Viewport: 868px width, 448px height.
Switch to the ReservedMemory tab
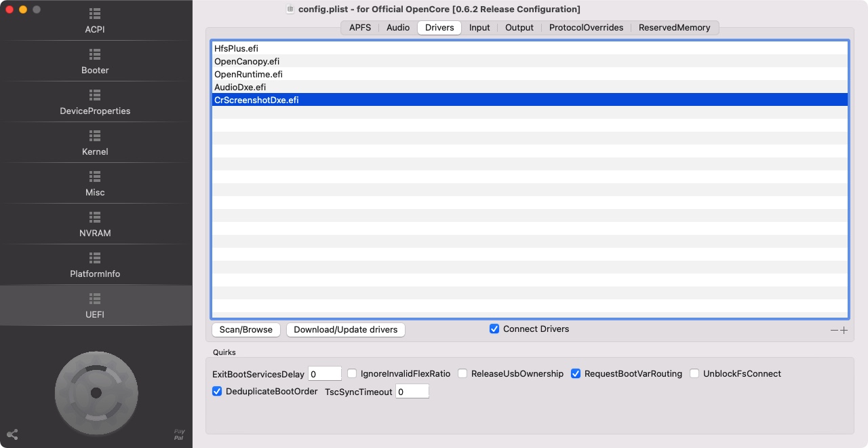point(674,28)
